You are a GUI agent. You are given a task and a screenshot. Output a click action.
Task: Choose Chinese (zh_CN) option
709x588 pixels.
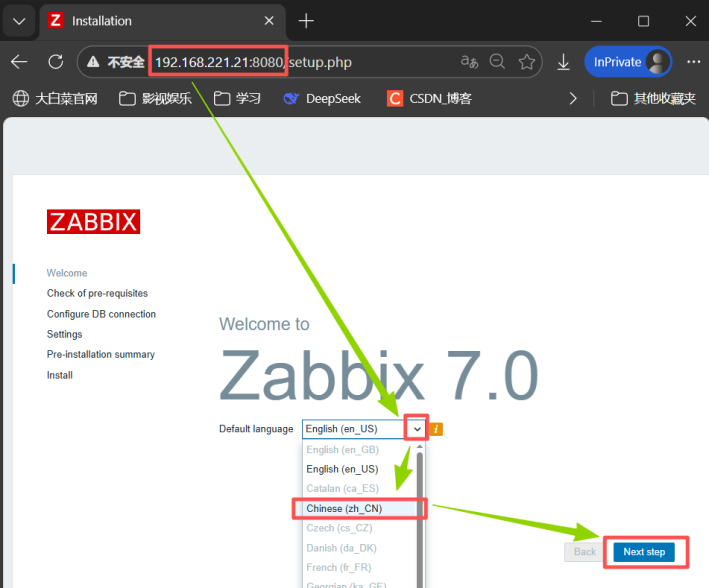(x=359, y=508)
